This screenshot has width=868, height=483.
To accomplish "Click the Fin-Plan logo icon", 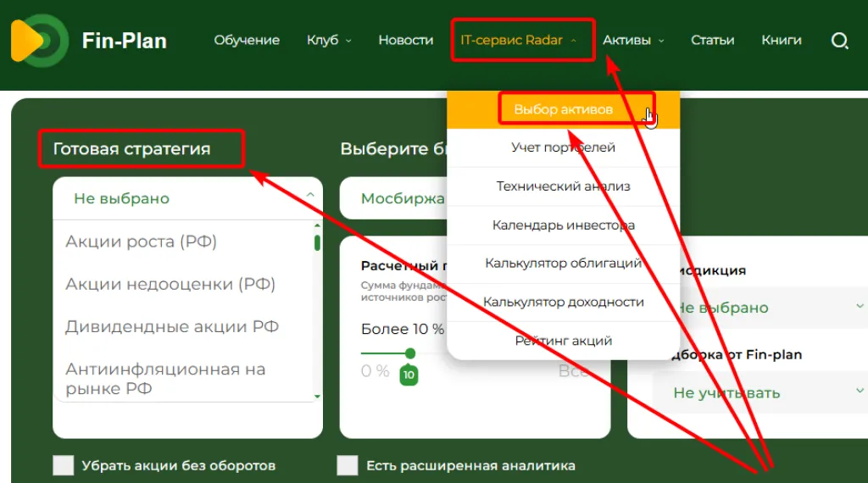I will pos(39,41).
